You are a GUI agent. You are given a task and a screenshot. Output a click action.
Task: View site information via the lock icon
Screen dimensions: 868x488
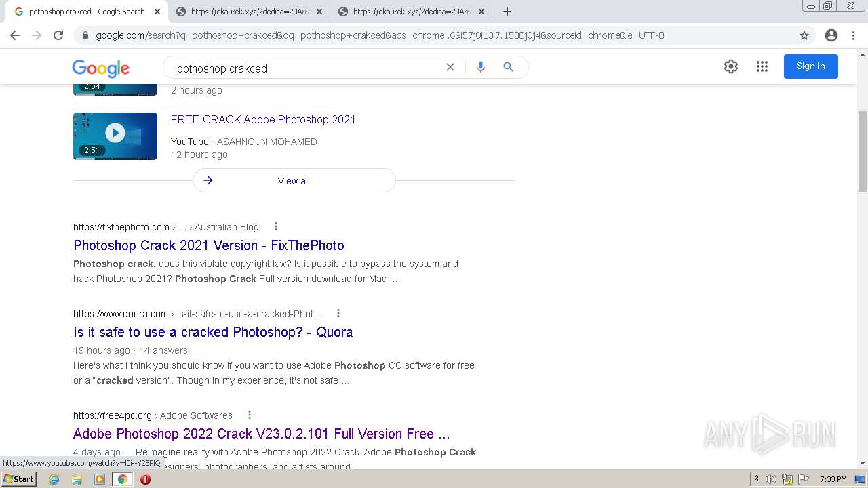coord(85,35)
